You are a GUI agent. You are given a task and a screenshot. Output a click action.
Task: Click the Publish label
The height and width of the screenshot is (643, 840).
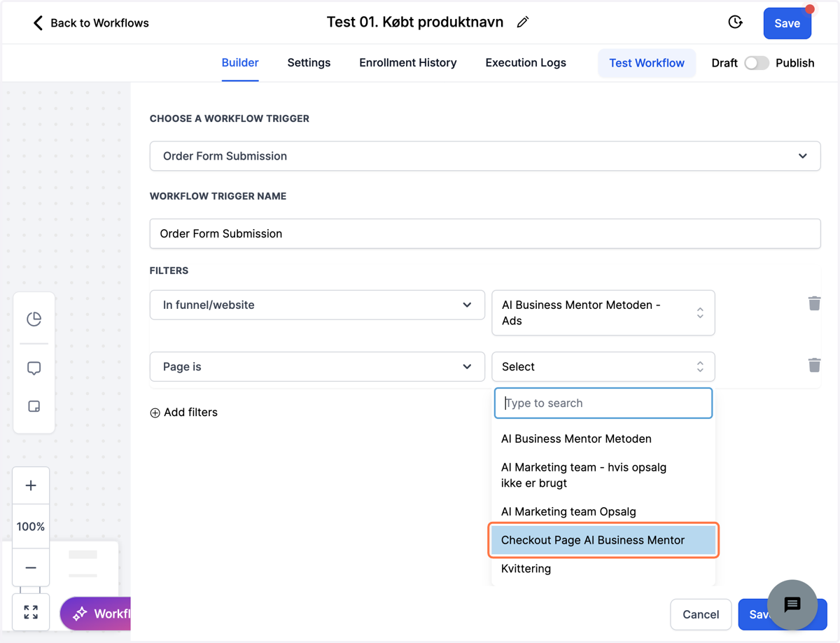795,63
